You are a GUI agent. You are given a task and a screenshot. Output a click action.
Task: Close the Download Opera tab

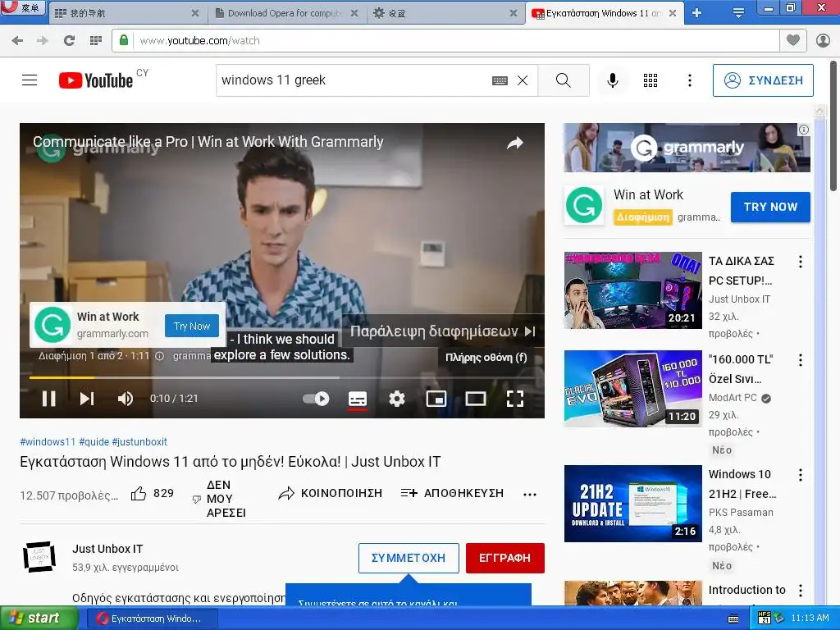point(354,13)
